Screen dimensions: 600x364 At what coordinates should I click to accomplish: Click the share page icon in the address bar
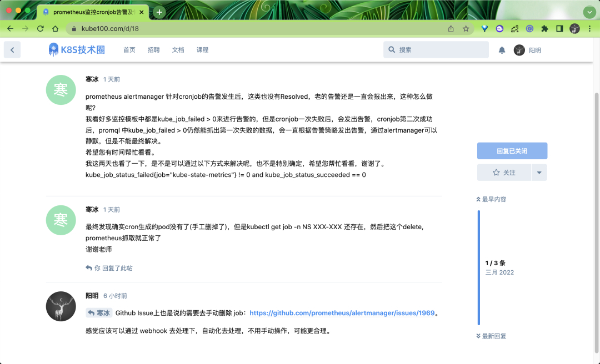coord(451,29)
